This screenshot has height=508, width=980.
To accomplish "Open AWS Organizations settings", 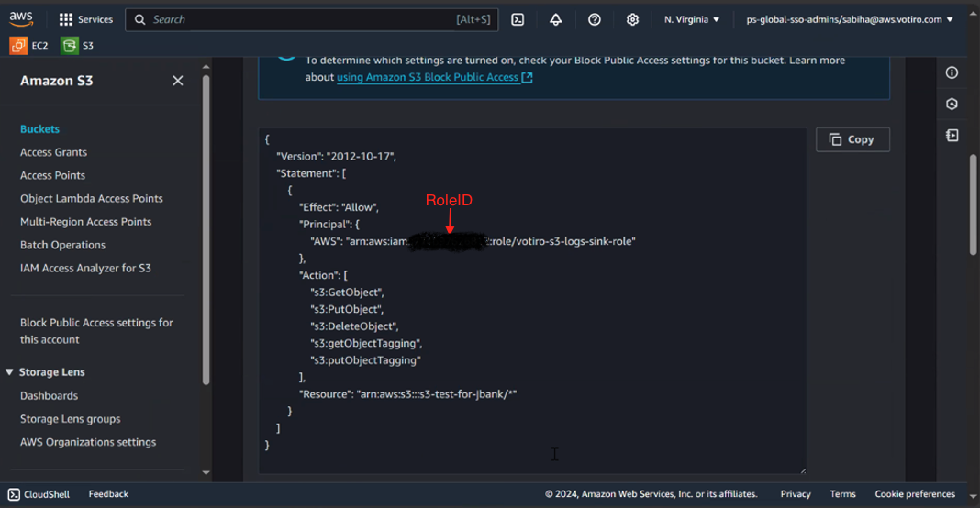I will (88, 442).
